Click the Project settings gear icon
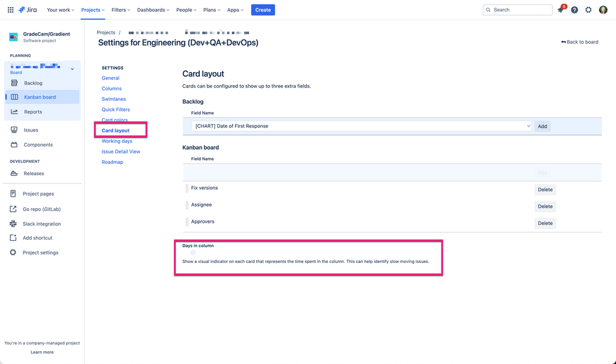This screenshot has height=364, width=616. pyautogui.click(x=13, y=252)
